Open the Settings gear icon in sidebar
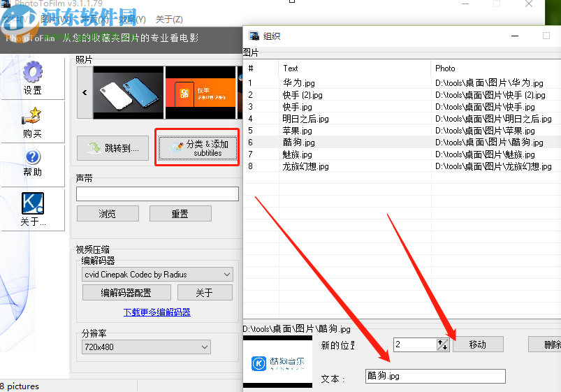The image size is (561, 392). click(33, 78)
